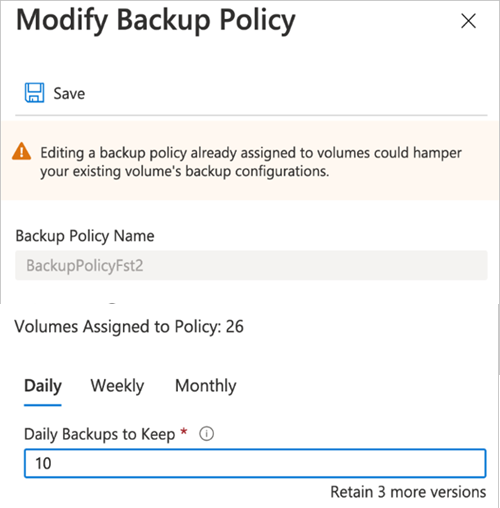Click the backup policy editing warning message
500x508 pixels.
click(x=251, y=162)
